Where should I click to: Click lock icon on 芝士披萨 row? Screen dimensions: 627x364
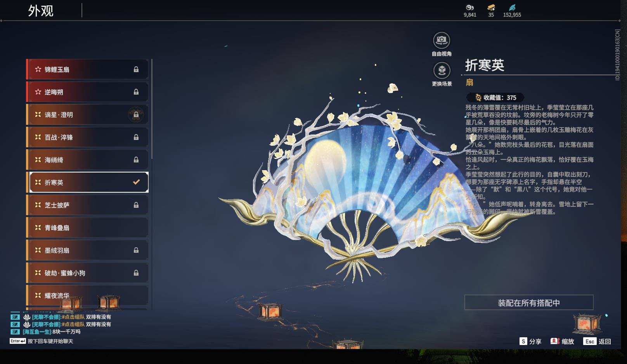(136, 205)
